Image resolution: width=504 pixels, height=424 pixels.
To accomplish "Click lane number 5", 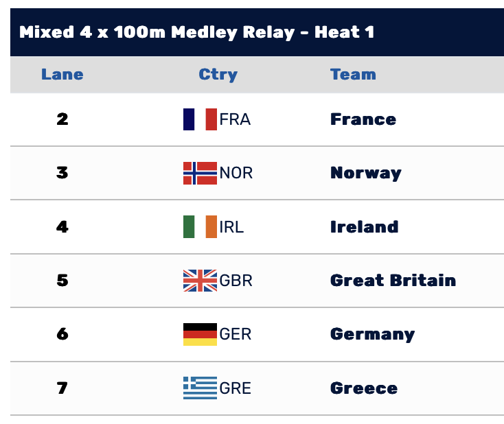I will (x=62, y=281).
